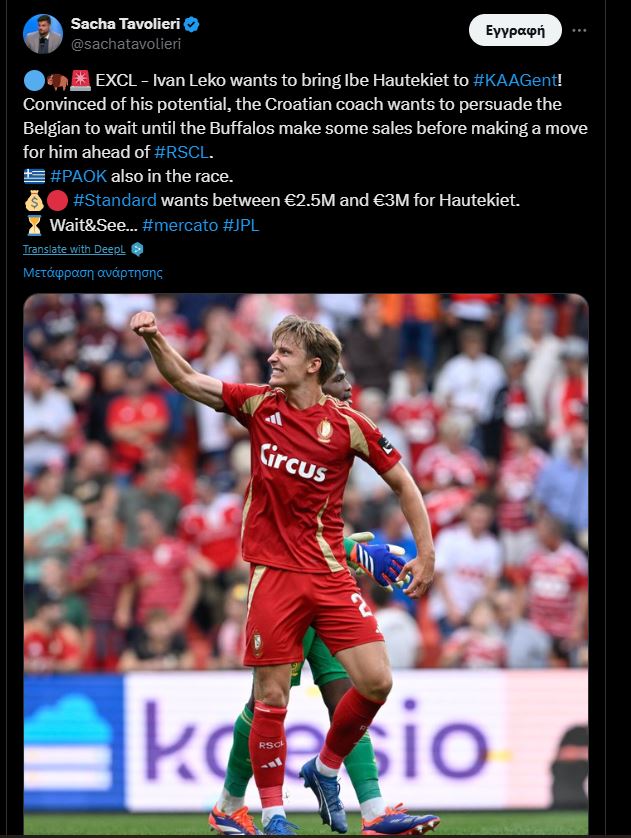Click the money bag emoji
This screenshot has width=631, height=838.
pos(34,200)
